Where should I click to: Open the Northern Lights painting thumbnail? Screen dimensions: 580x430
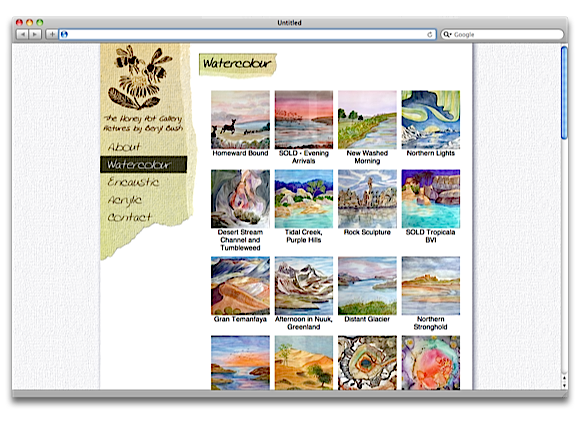pos(431,120)
